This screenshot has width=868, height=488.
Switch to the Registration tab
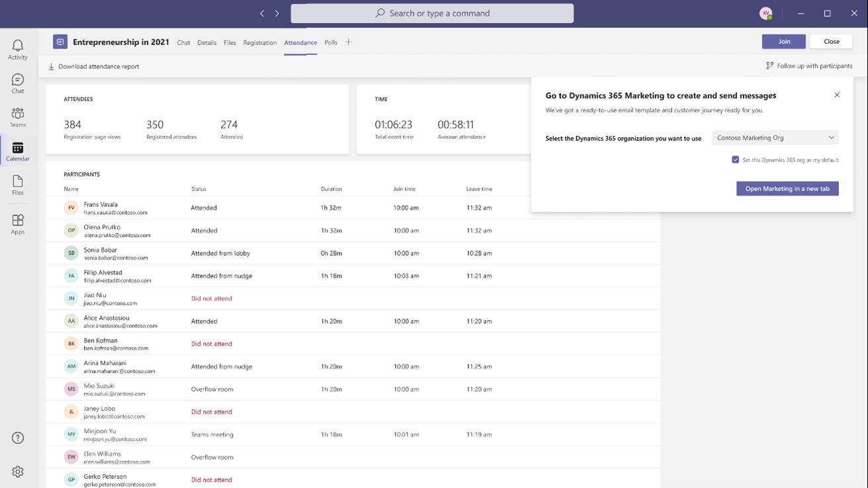(x=260, y=42)
